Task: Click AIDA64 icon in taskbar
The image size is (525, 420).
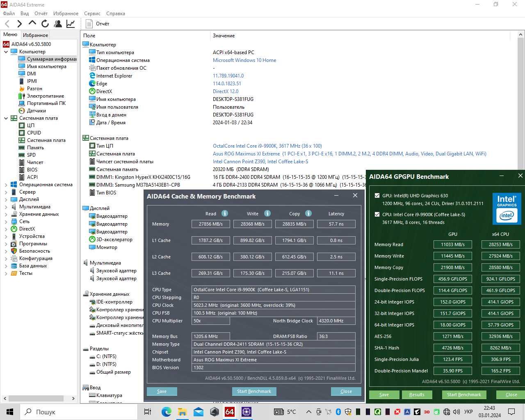Action: pos(230,412)
